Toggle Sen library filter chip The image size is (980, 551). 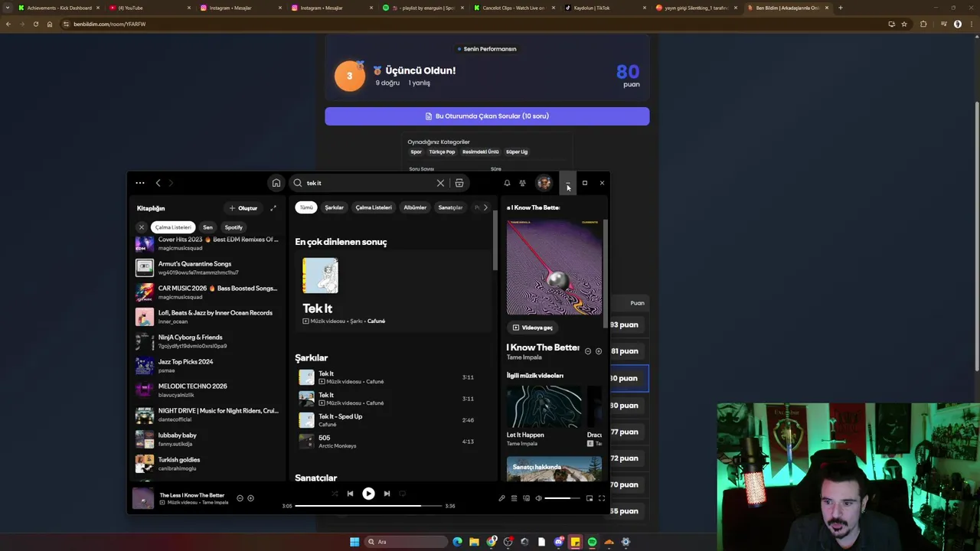207,227
